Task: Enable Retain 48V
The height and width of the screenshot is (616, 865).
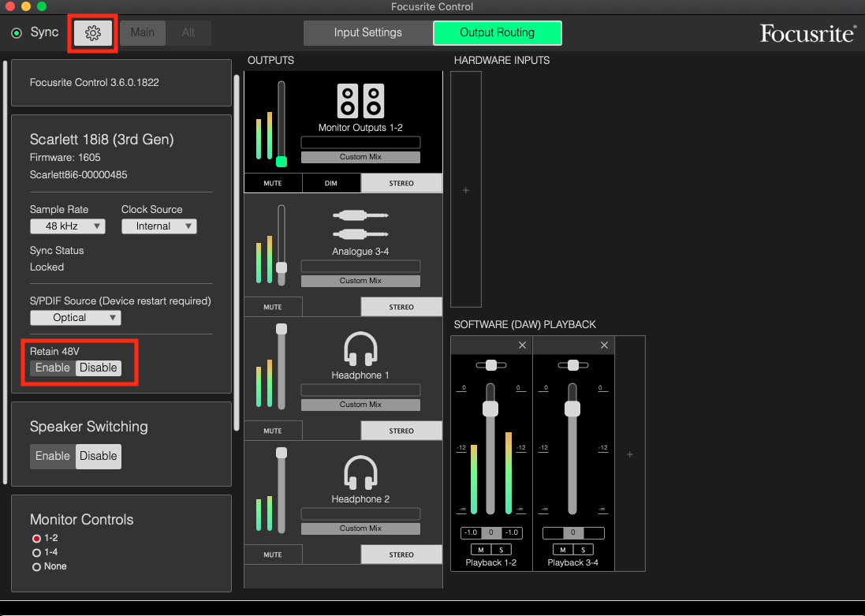Action: tap(52, 368)
